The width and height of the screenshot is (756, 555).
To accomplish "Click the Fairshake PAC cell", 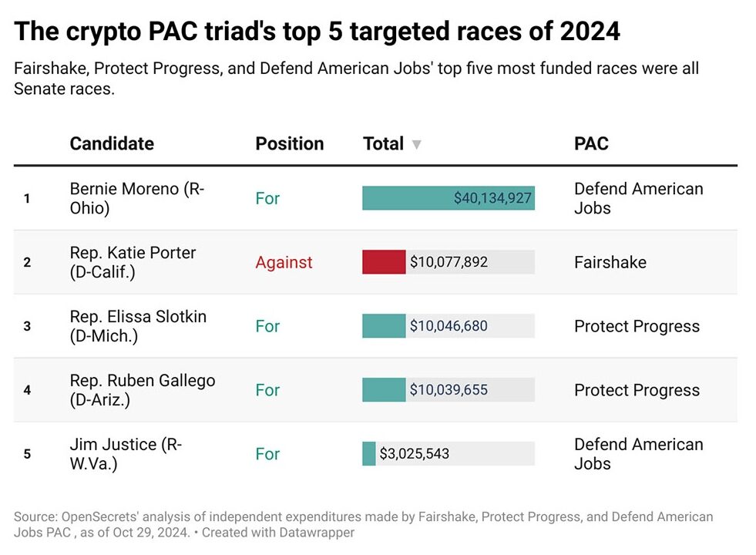I will pos(610,262).
